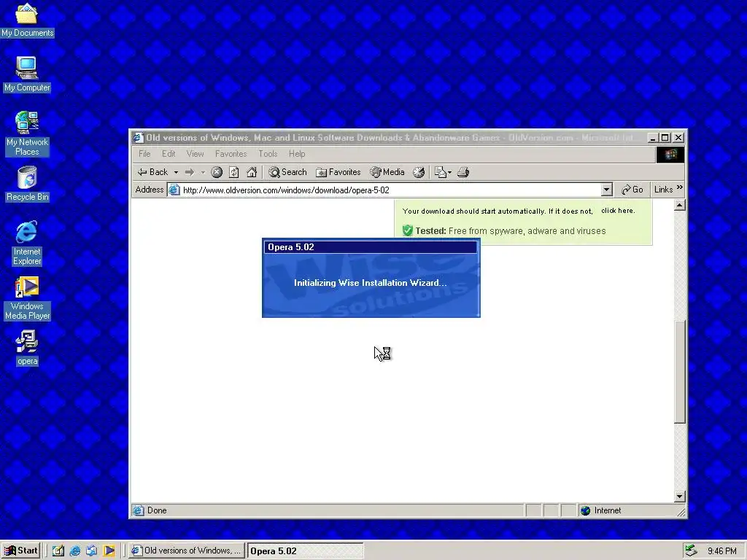The width and height of the screenshot is (747, 560).
Task: Maximize the Internet Explorer window
Action: [665, 138]
